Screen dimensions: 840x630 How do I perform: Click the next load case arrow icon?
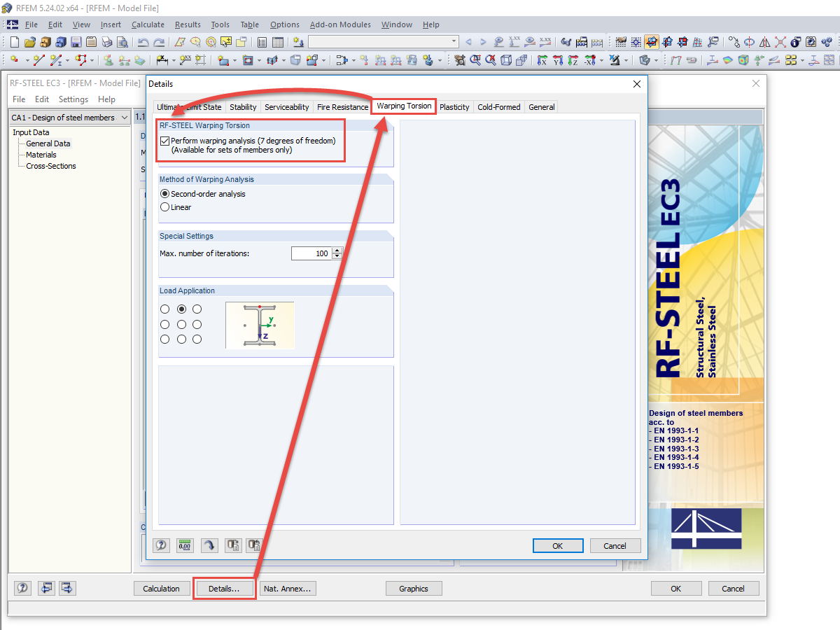(483, 42)
